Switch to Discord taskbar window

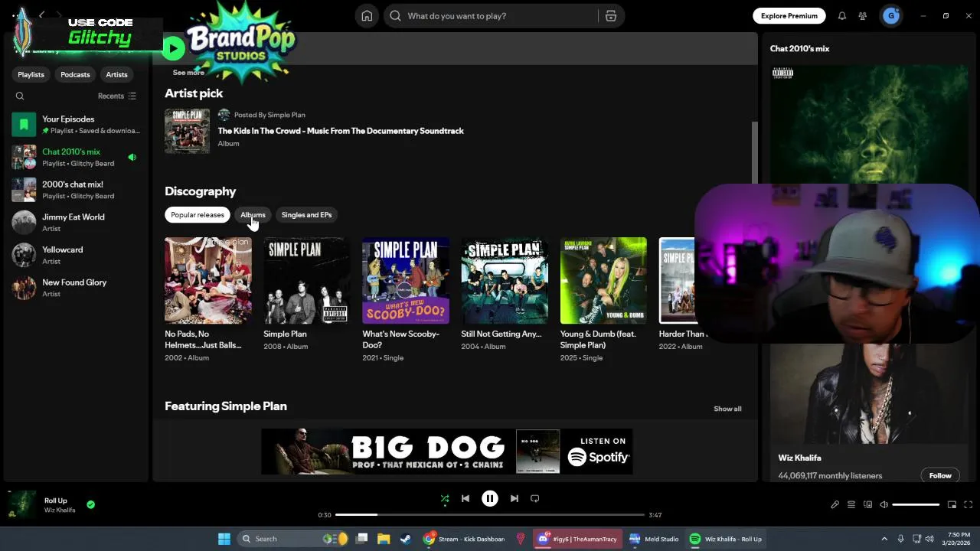[577, 539]
